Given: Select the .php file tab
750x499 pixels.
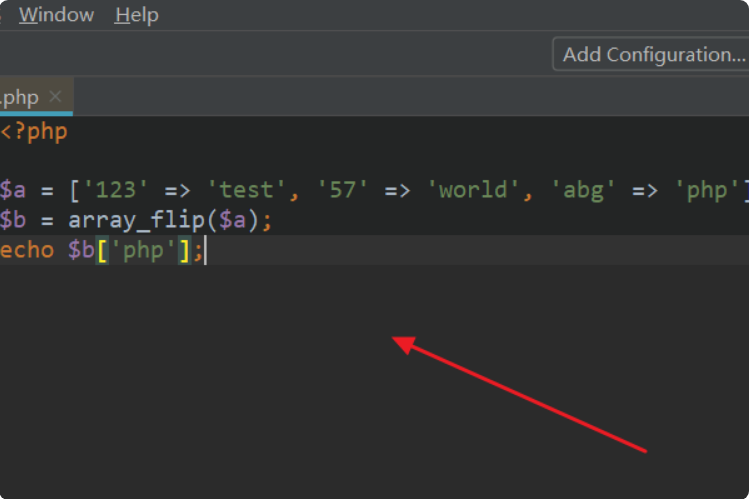Looking at the screenshot, I should (36, 97).
